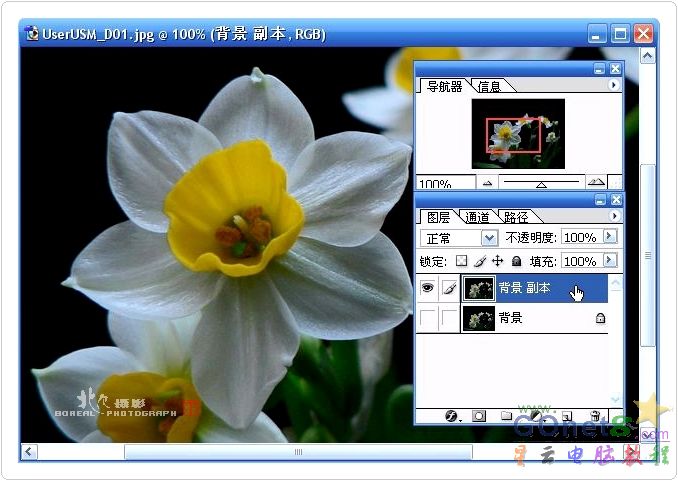Image resolution: width=678 pixels, height=481 pixels.
Task: Expand the 填充 fill slider arrow
Action: (x=610, y=261)
